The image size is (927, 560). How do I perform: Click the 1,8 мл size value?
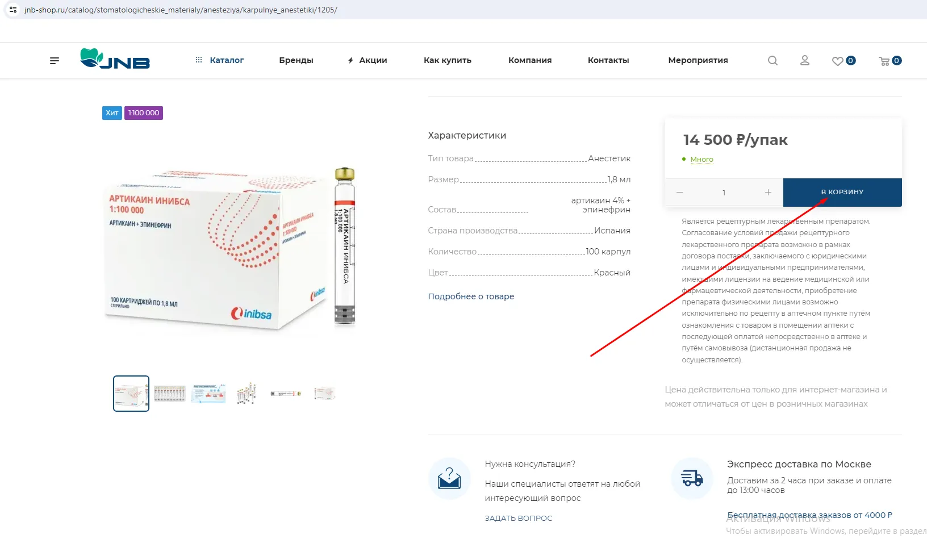[619, 179]
